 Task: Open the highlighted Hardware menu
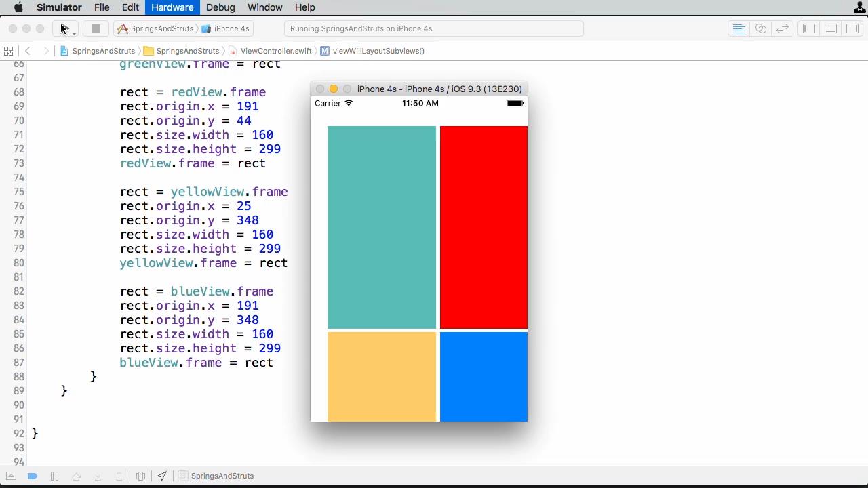click(172, 7)
